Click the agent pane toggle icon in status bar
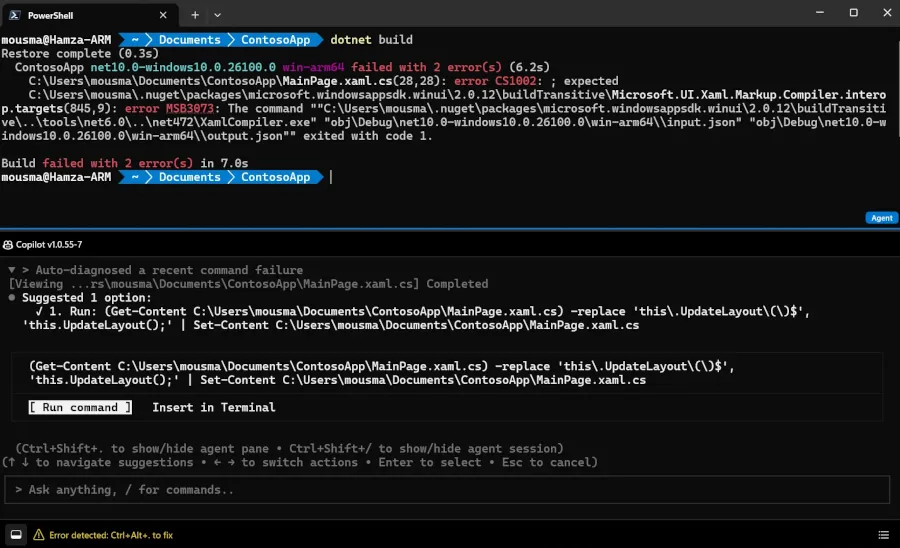The width and height of the screenshot is (900, 548). click(16, 535)
